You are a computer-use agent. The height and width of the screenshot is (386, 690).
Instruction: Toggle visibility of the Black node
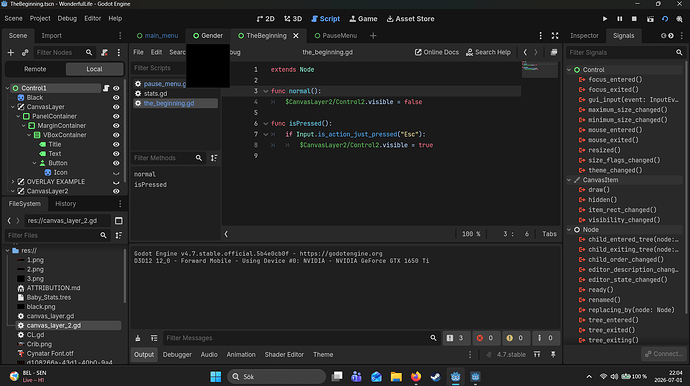pos(116,98)
